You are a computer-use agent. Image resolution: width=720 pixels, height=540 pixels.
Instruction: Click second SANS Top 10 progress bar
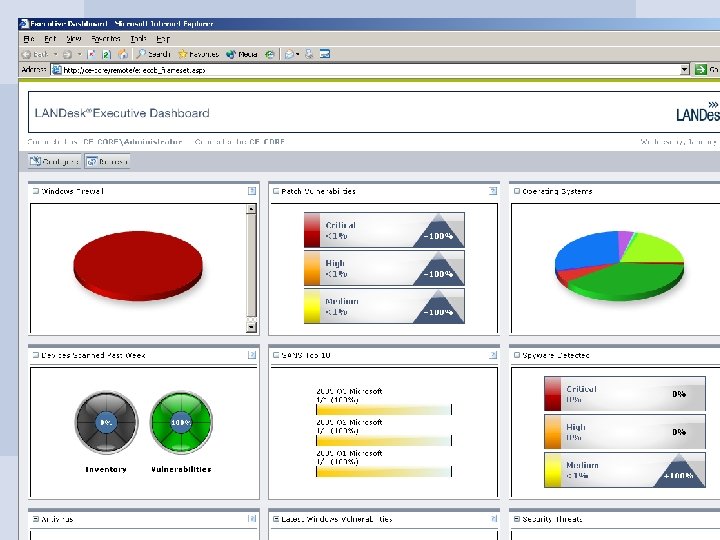(384, 441)
